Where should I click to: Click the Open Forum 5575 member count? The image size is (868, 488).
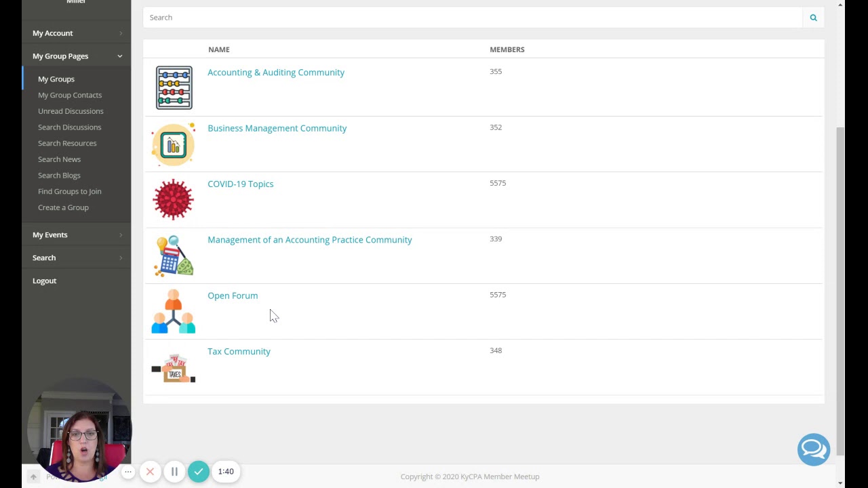[498, 295]
